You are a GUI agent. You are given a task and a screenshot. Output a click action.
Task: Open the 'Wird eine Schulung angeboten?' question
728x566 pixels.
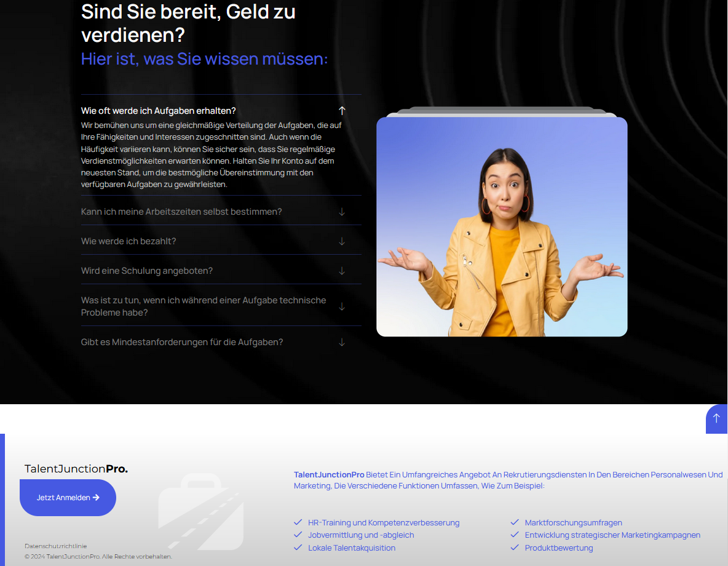pyautogui.click(x=147, y=271)
